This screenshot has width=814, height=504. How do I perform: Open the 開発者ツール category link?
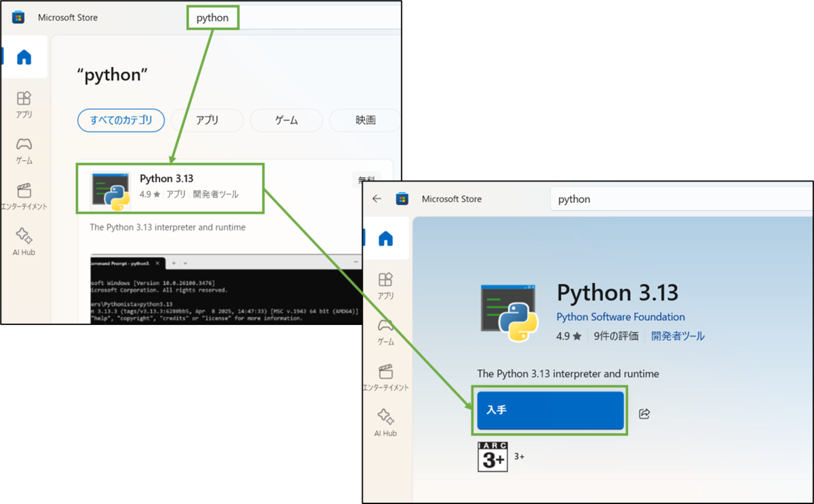[x=678, y=336]
